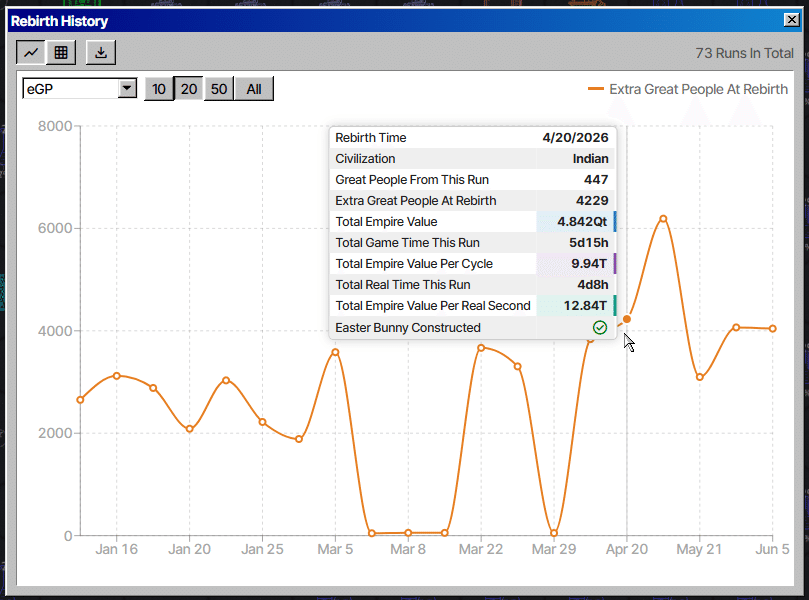Select the peak data point above 6000

[x=664, y=219]
